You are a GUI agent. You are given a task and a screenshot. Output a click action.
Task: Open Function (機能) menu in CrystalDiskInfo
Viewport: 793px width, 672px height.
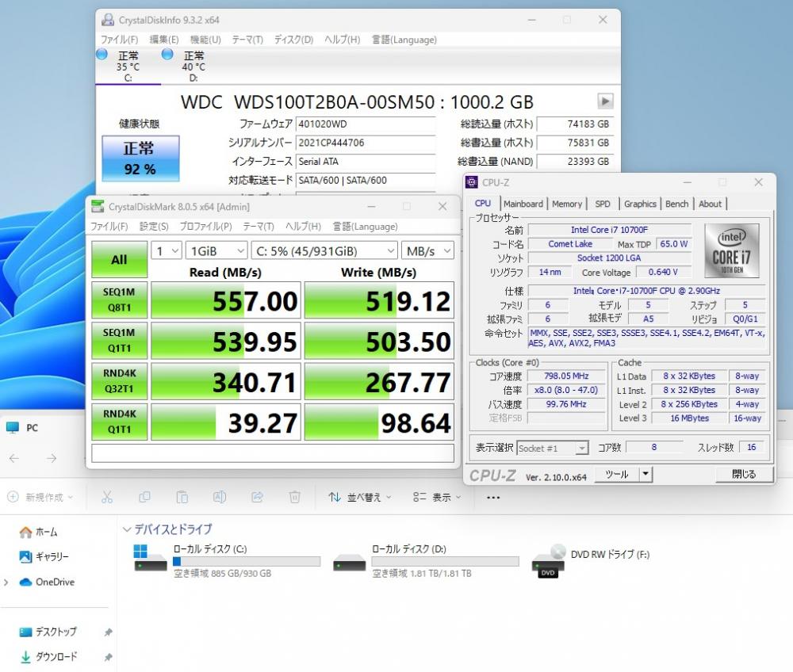(205, 40)
